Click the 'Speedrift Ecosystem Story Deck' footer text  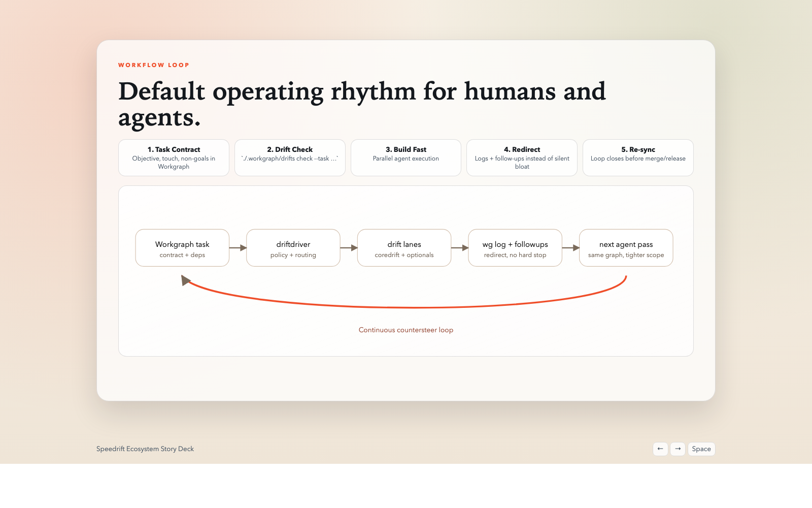145,449
